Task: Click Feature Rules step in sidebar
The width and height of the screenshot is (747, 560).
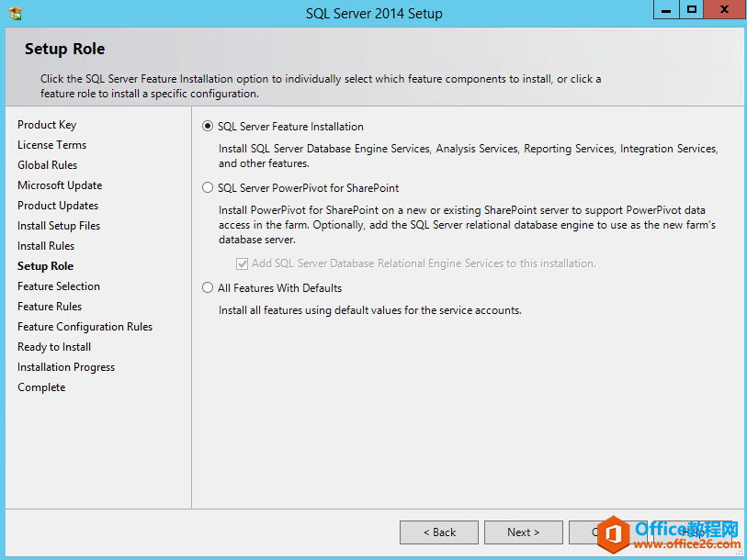Action: 50,307
